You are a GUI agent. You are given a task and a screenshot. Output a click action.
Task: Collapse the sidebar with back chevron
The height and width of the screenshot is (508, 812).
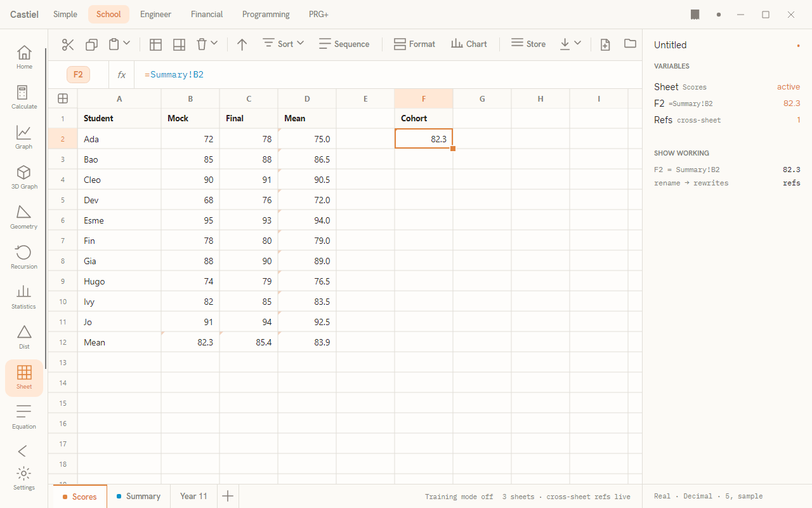22,451
